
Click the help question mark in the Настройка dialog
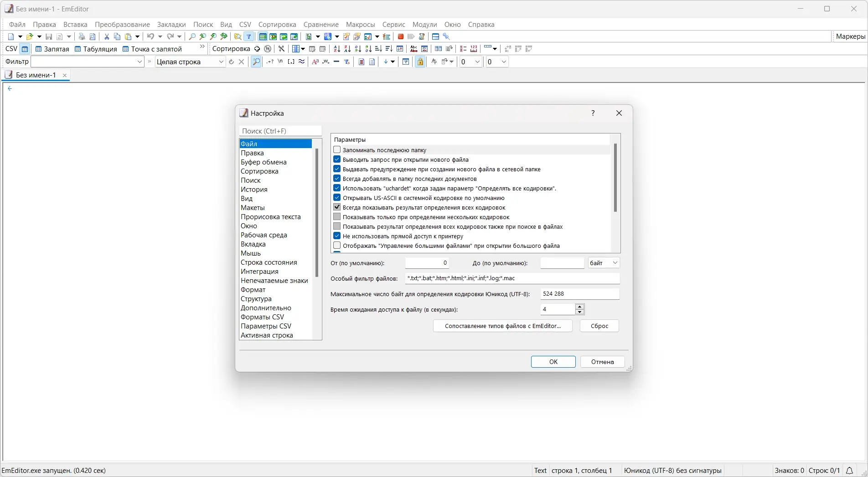[x=593, y=113]
